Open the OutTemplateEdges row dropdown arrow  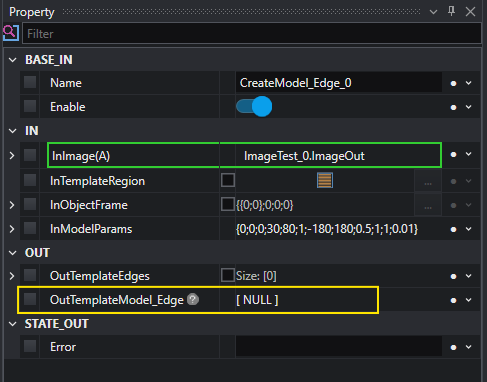pyautogui.click(x=469, y=276)
